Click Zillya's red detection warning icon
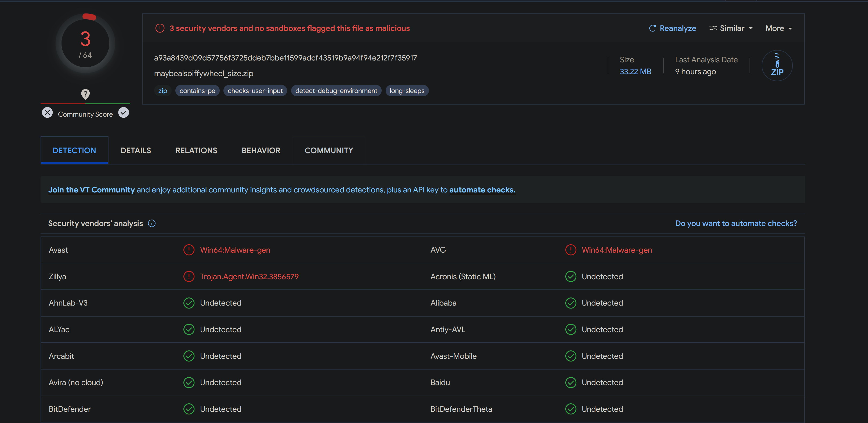 (x=189, y=276)
